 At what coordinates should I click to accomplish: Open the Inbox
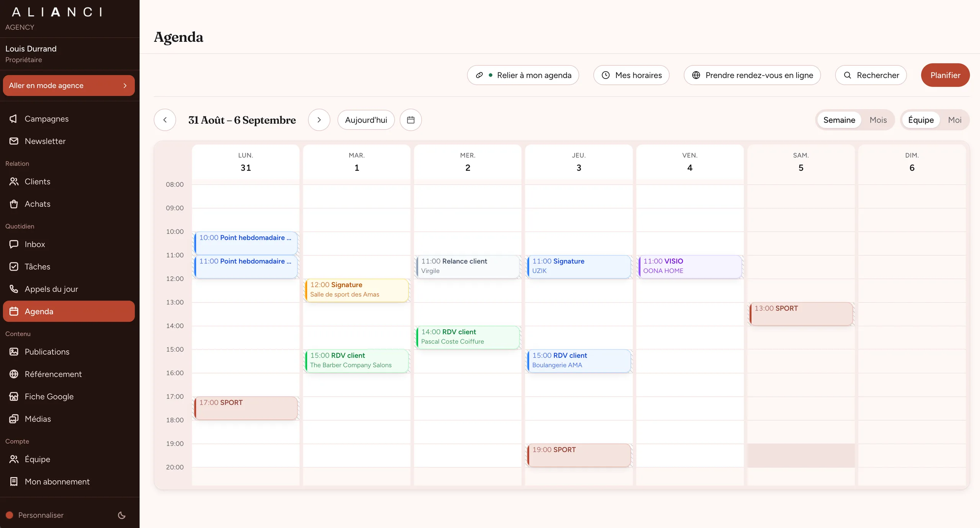[69, 244]
